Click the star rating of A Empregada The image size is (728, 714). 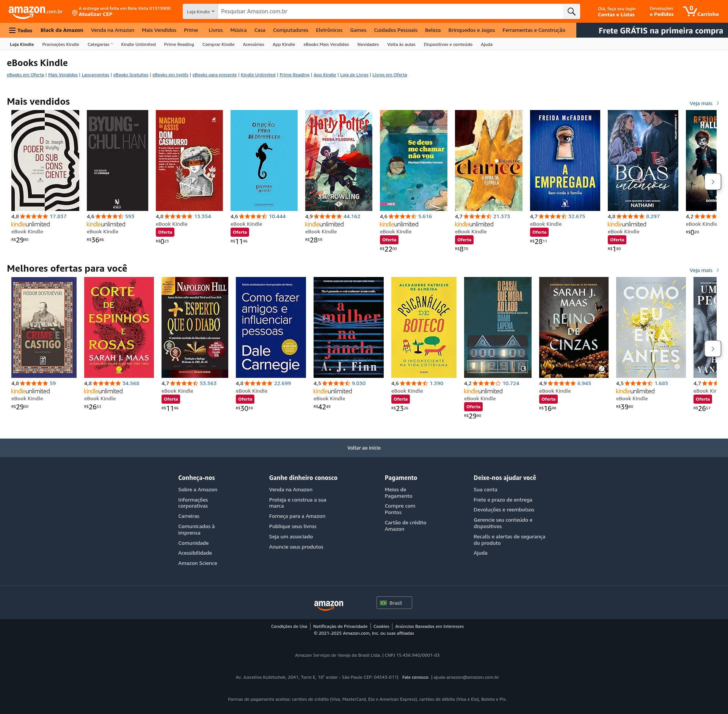(552, 216)
